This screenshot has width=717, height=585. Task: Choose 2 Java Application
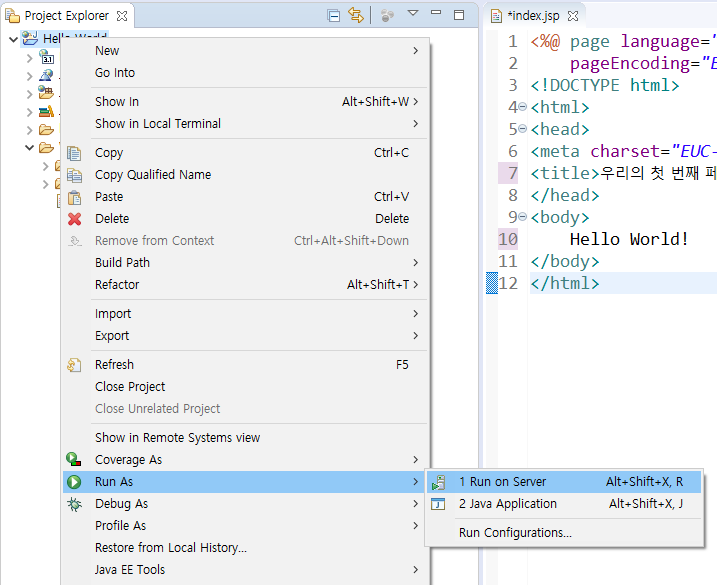coord(564,504)
